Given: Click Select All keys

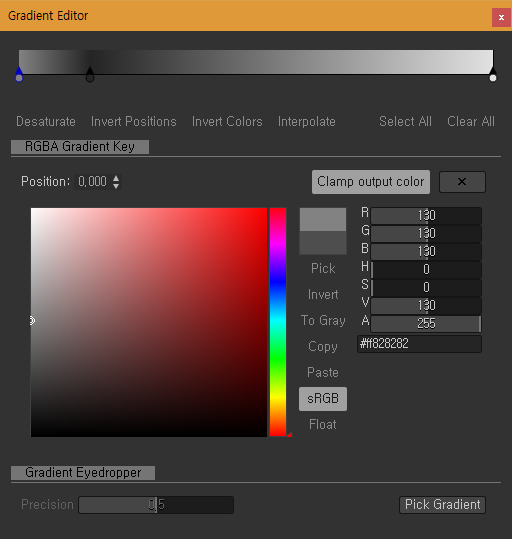Looking at the screenshot, I should click(x=405, y=121).
